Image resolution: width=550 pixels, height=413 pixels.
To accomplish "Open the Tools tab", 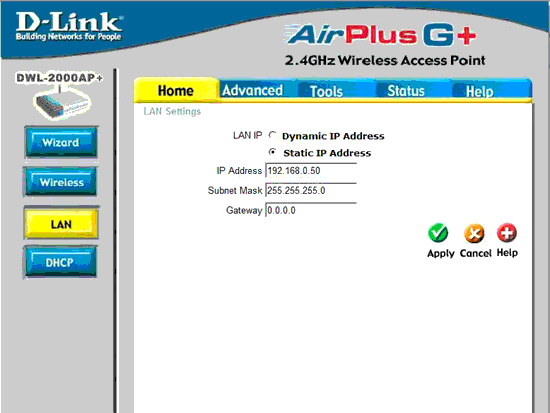I will point(327,91).
